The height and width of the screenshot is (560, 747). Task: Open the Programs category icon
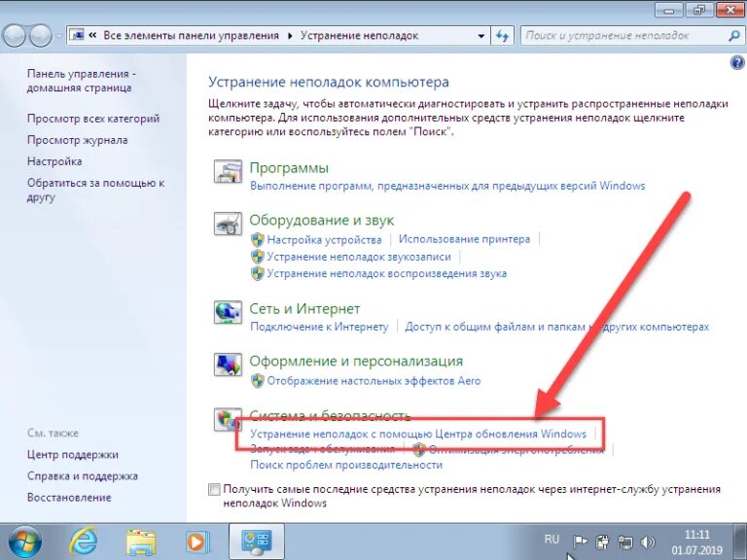228,171
